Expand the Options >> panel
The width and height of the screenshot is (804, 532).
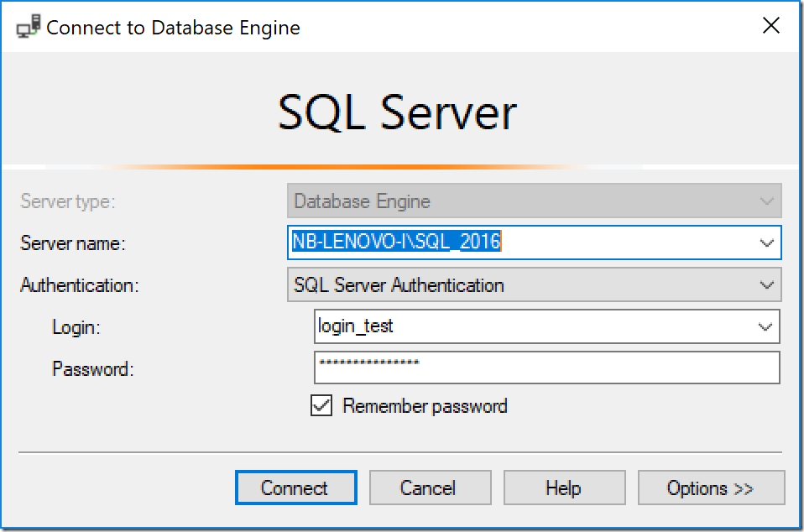711,488
